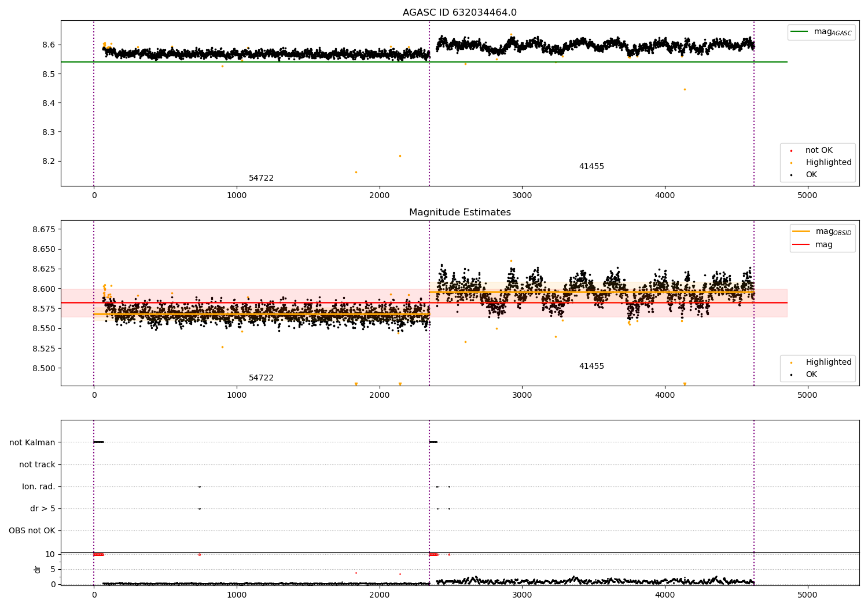Click the 'AGASC ID 632034464.0' plot title

459,13
